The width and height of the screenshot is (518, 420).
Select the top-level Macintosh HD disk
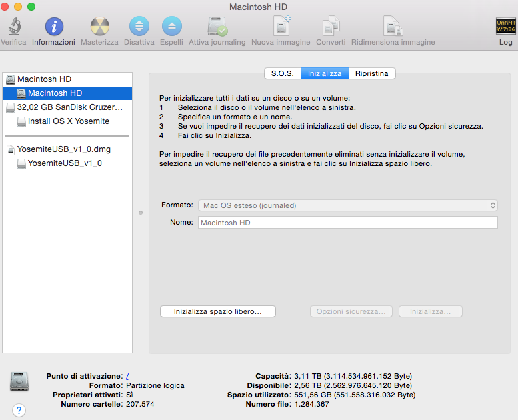(x=67, y=79)
